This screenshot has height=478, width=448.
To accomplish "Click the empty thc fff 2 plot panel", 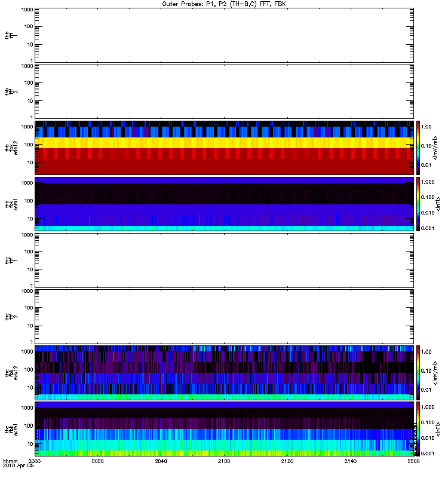I will coord(225,317).
